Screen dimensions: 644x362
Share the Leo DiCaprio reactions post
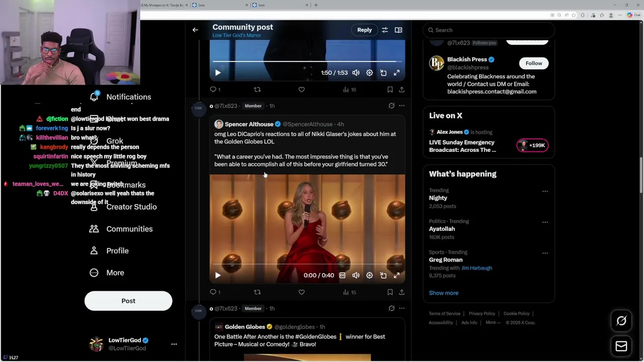click(x=401, y=292)
